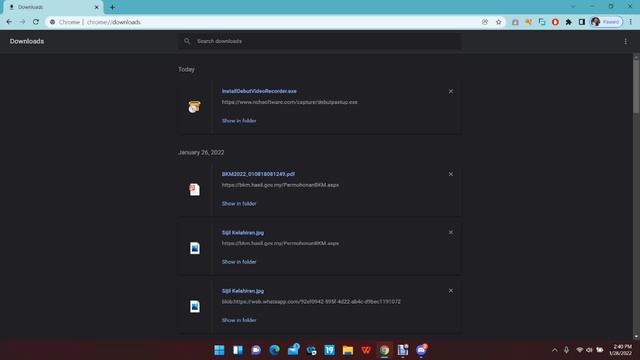
Task: Open Sijil Kelahiran.jpg from hasil.gov.my
Action: point(243,233)
